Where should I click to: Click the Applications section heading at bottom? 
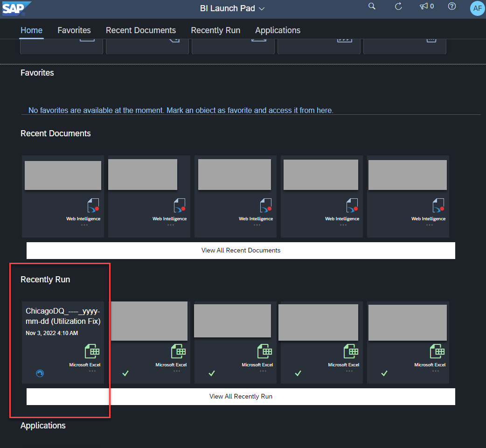43,426
